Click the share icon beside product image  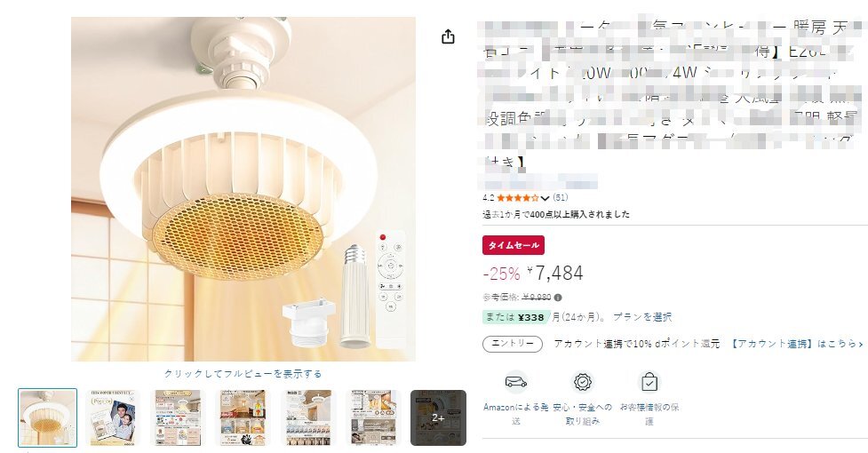(x=448, y=36)
